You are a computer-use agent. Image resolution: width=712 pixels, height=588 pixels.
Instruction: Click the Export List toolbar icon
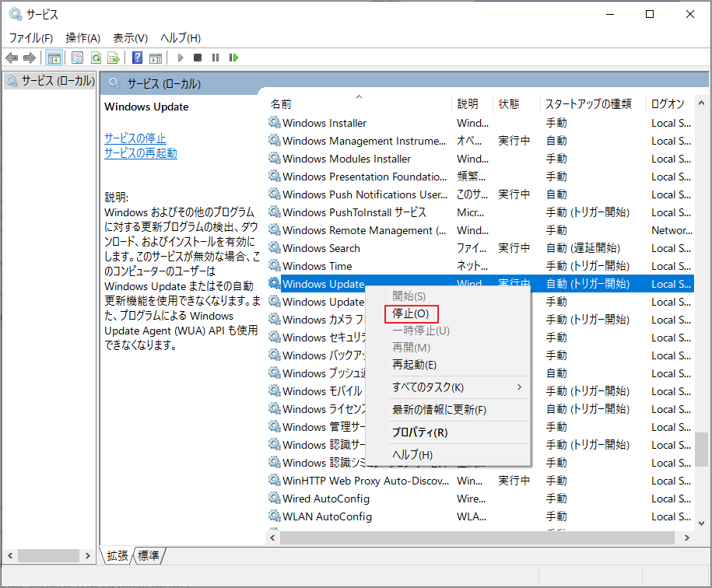[x=114, y=58]
